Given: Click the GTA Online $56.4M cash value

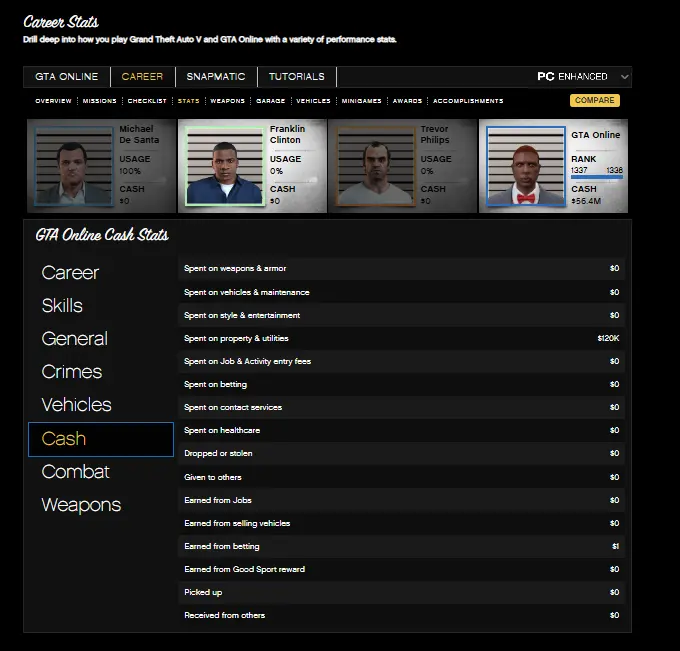Looking at the screenshot, I should click(x=586, y=201).
